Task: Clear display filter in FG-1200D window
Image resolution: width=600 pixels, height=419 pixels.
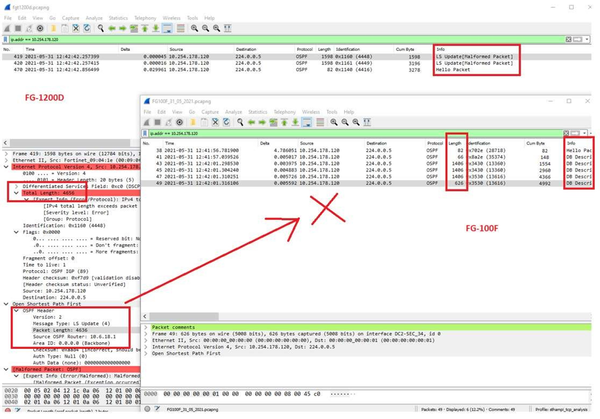Action: (x=569, y=39)
